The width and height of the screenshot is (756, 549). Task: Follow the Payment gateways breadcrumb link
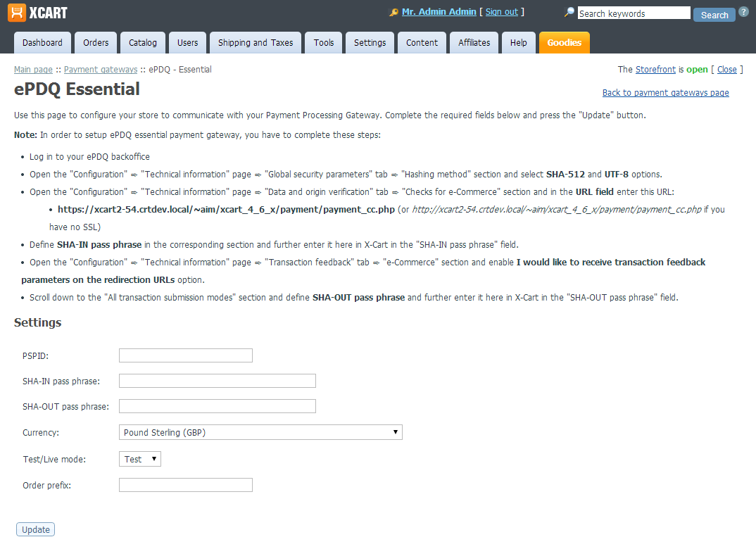coord(101,70)
